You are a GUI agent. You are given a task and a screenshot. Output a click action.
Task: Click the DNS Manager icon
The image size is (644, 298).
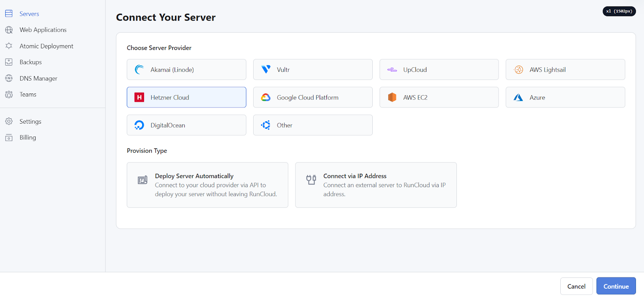9,78
